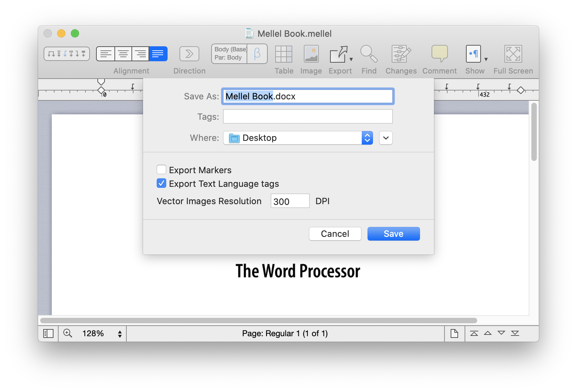This screenshot has width=577, height=392.
Task: Go to previous page arrow
Action: pyautogui.click(x=488, y=333)
